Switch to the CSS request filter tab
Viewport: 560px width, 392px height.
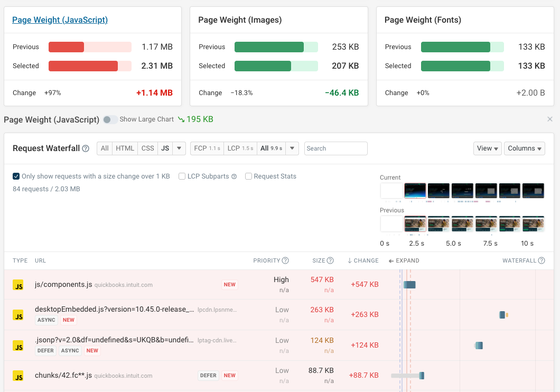click(x=147, y=148)
